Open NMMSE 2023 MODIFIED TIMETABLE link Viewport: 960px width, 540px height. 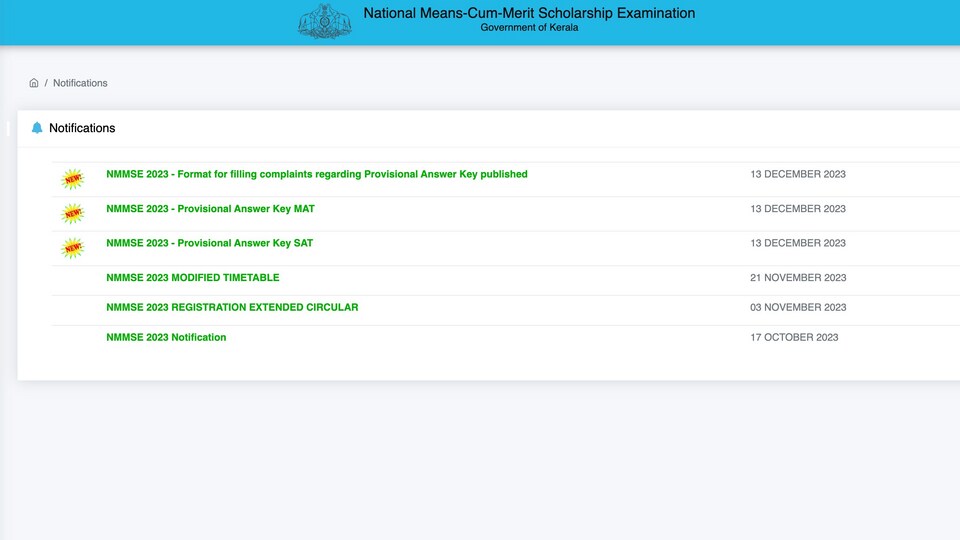(192, 278)
